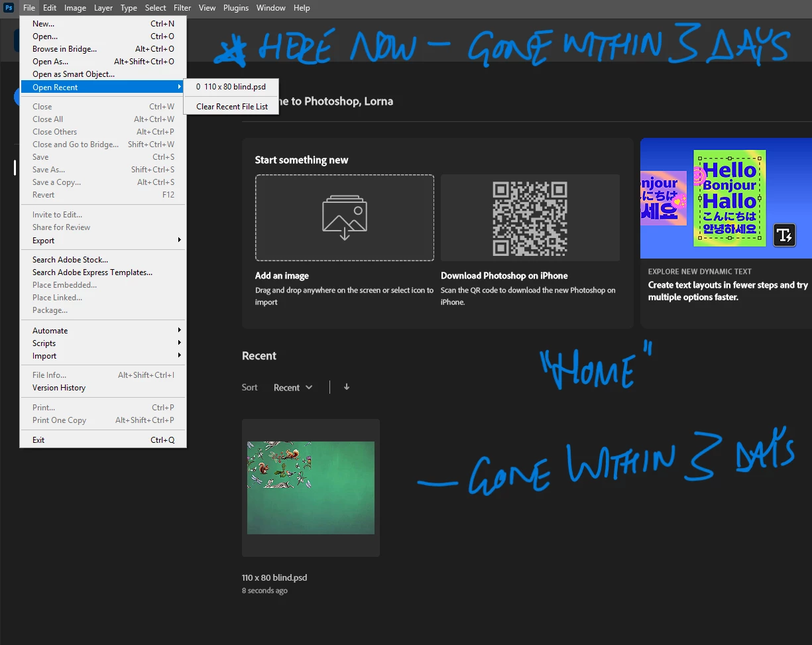812x645 pixels.
Task: Expand the Import submenu
Action: coord(103,356)
